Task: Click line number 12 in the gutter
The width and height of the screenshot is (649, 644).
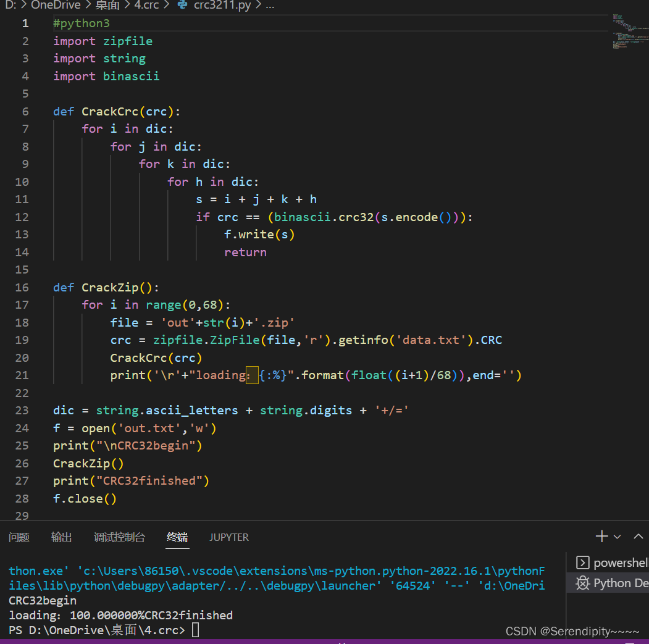Action: [x=22, y=217]
